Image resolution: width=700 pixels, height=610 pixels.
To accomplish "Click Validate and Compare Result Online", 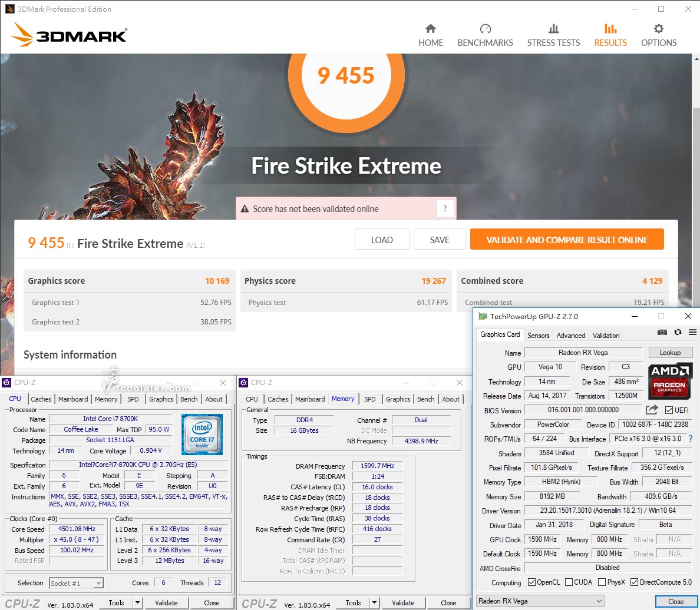I will pyautogui.click(x=566, y=240).
